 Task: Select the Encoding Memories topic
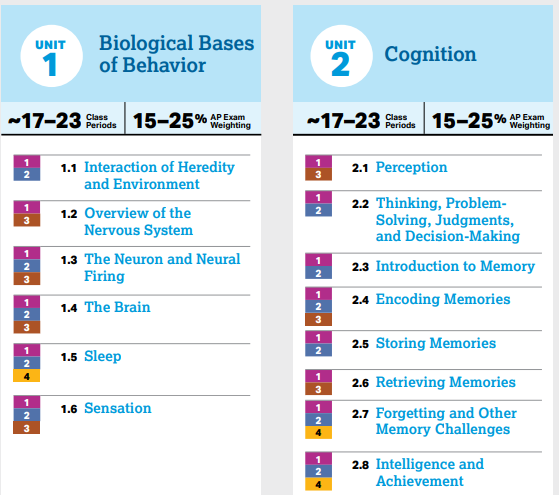click(443, 299)
